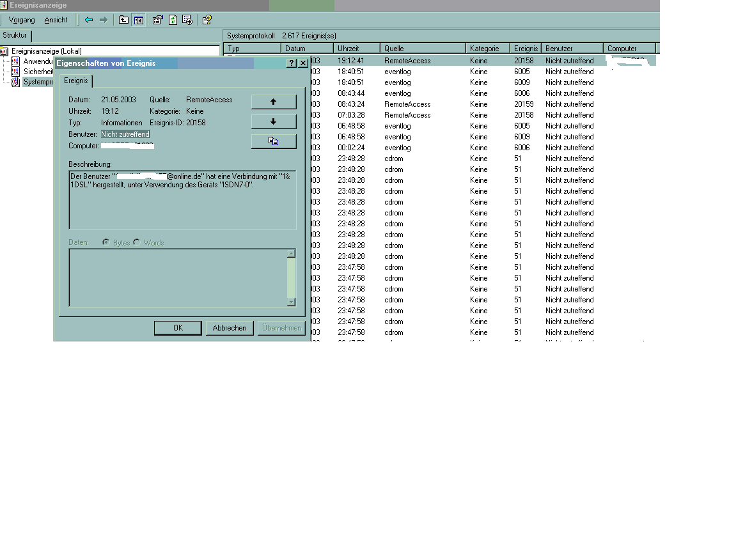Click the Abbrechen button
Image resolution: width=736 pixels, height=560 pixels.
[x=230, y=328]
